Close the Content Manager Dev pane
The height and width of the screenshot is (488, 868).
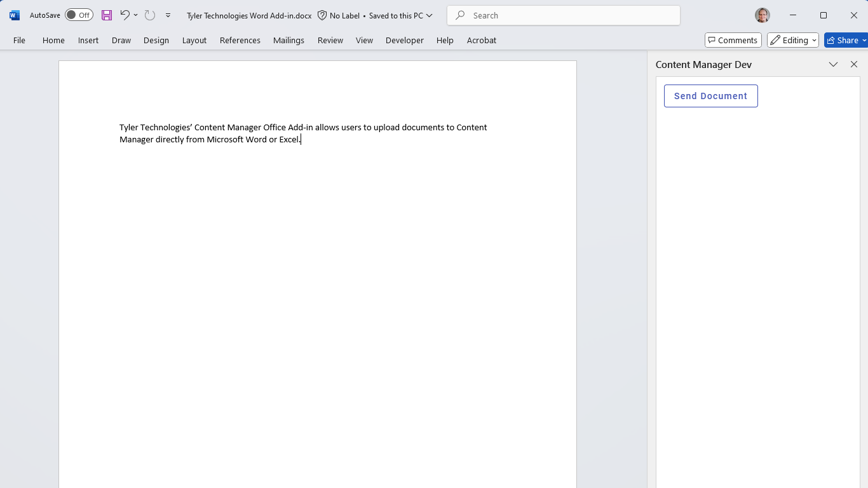pos(854,64)
